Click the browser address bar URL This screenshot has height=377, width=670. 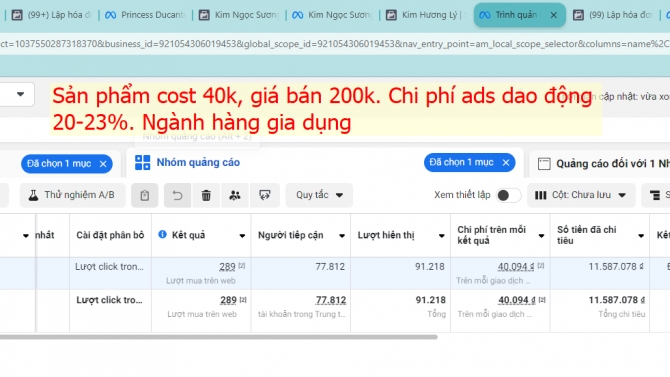(x=335, y=44)
